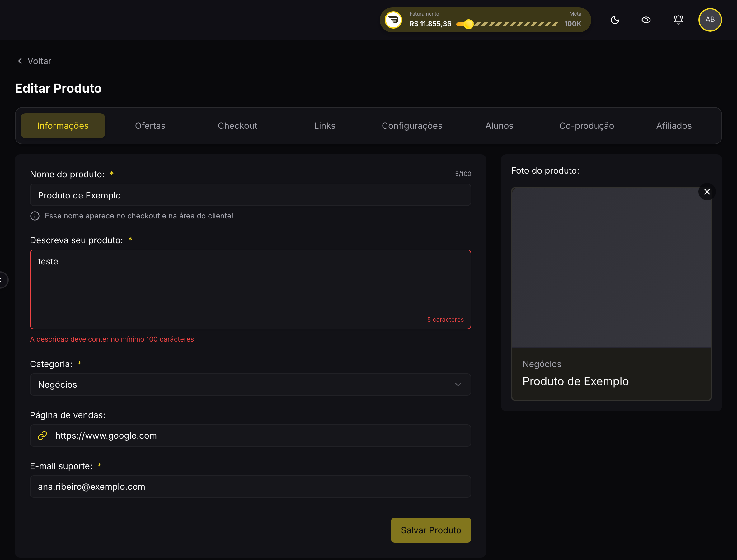Expand the Categoria dropdown showing Negócios
The height and width of the screenshot is (560, 737).
pos(251,384)
